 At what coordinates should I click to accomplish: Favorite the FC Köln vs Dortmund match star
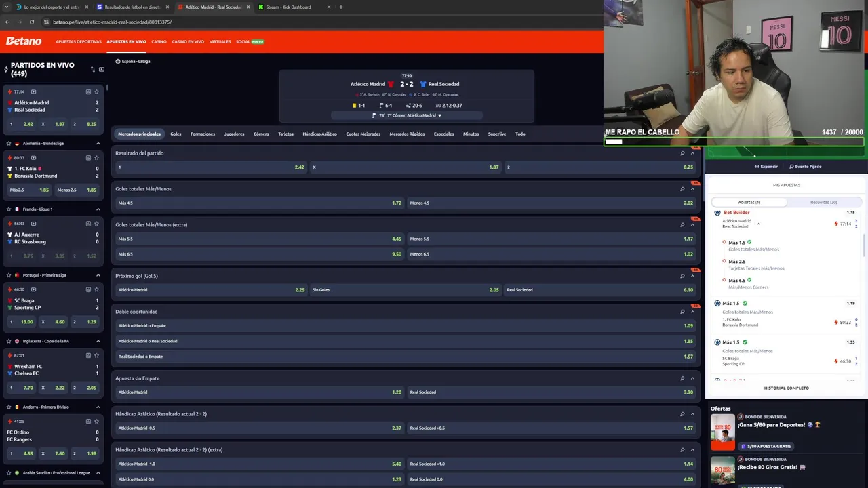97,158
